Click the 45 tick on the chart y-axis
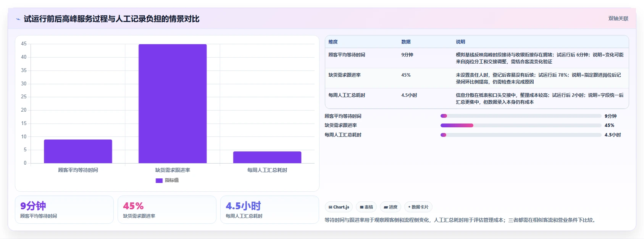This screenshot has width=644, height=239. pos(24,44)
